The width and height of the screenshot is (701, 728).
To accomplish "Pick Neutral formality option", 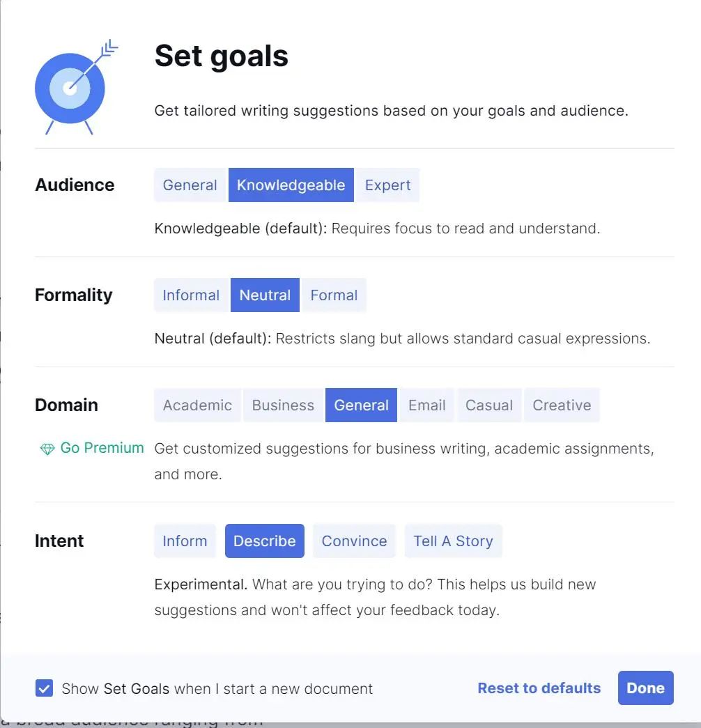I will point(265,295).
